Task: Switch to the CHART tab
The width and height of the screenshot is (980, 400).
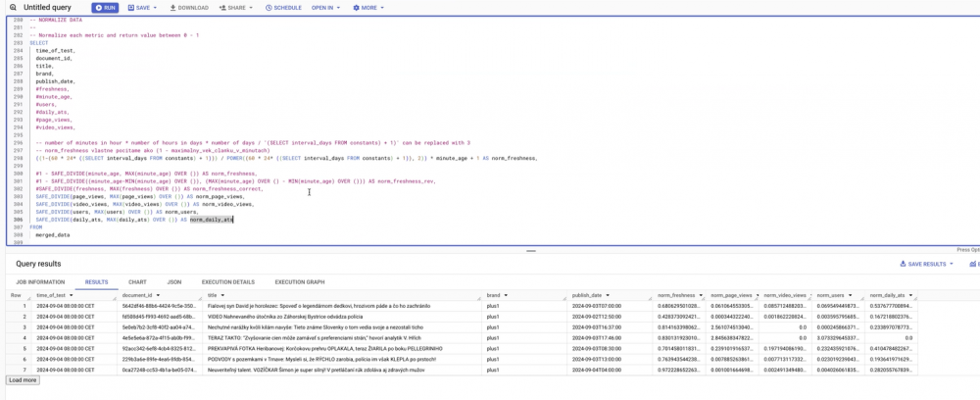Action: click(137, 281)
